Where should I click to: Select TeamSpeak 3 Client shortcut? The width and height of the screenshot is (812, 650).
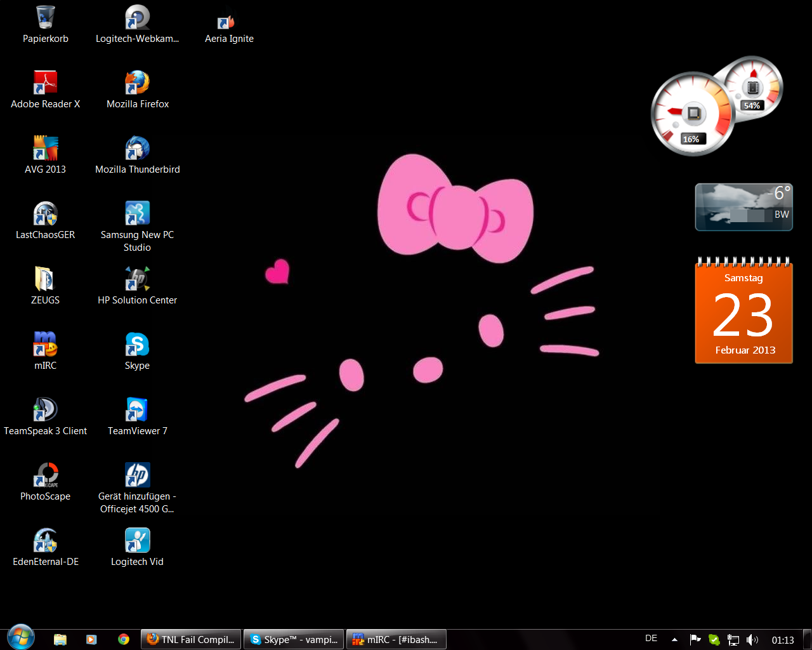point(46,416)
